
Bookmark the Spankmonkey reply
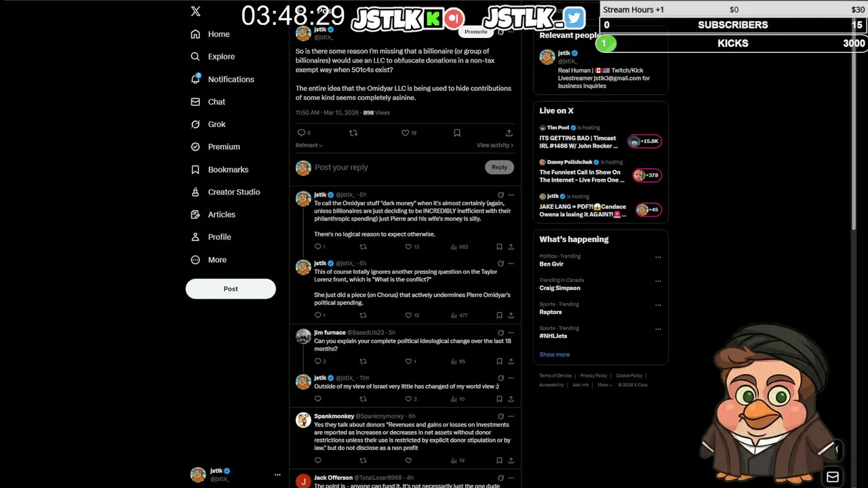pos(499,461)
